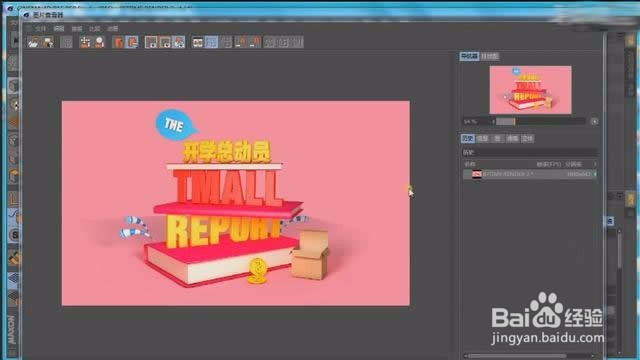
Task: Switch to the 柱状图 histogram tab
Action: 489,56
